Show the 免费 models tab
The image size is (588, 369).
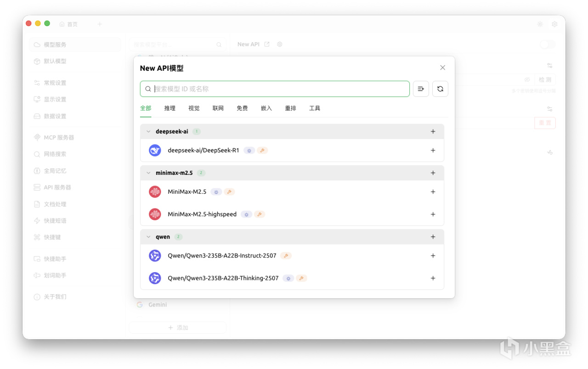coord(242,108)
